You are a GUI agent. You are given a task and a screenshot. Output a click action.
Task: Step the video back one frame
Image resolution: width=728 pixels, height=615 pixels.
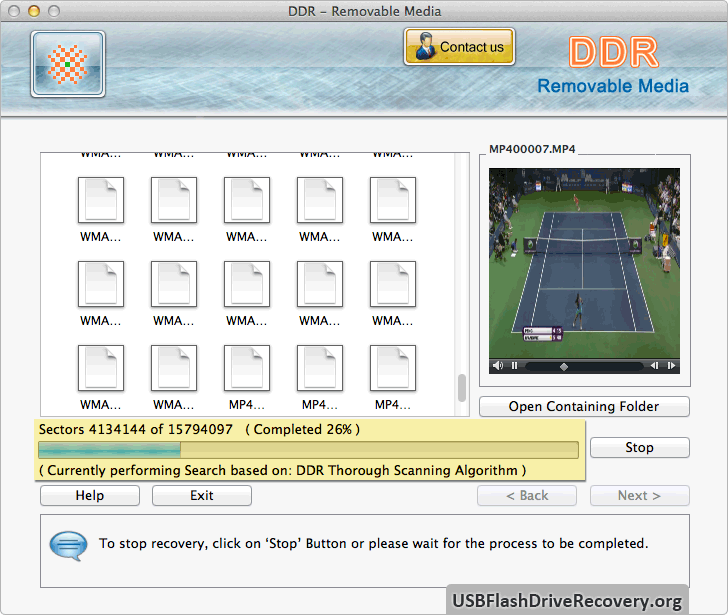coord(655,366)
